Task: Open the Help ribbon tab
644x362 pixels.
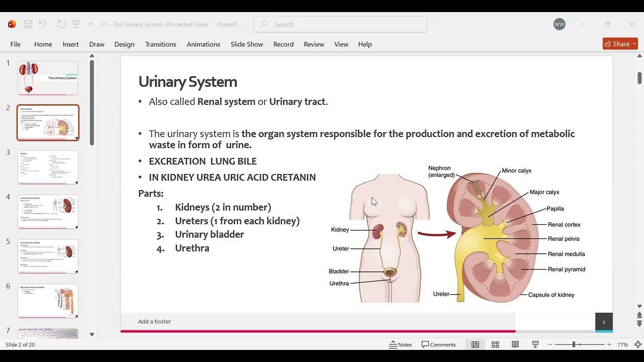Action: 365,44
